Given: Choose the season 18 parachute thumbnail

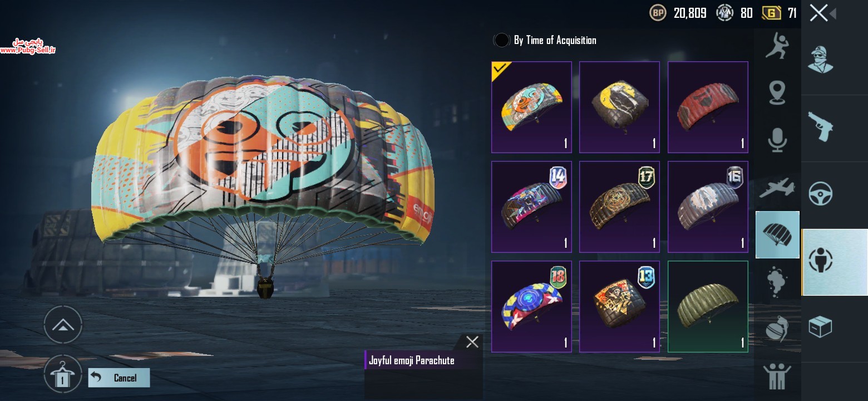Looking at the screenshot, I should [x=531, y=307].
